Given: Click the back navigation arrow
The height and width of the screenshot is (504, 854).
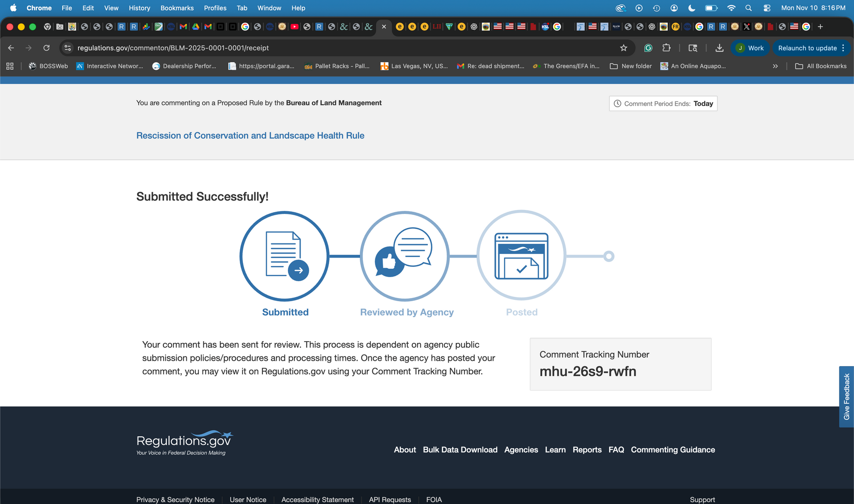Looking at the screenshot, I should (11, 48).
